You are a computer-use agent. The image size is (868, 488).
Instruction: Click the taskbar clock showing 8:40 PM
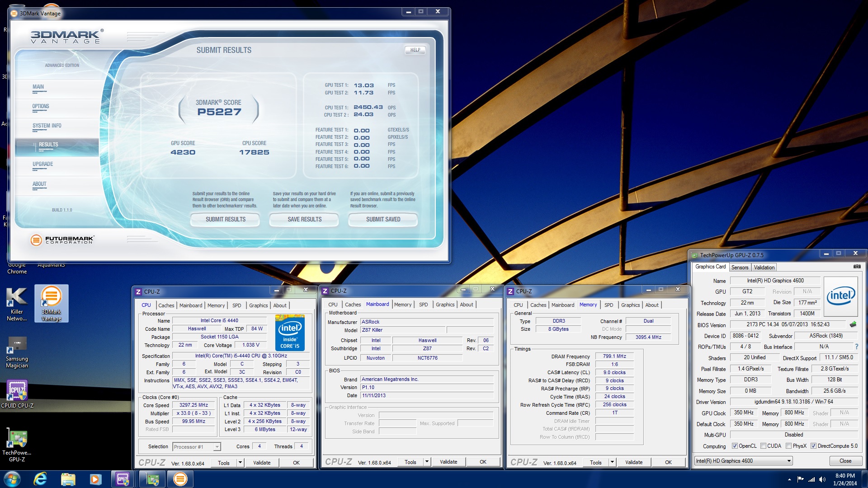click(x=844, y=479)
